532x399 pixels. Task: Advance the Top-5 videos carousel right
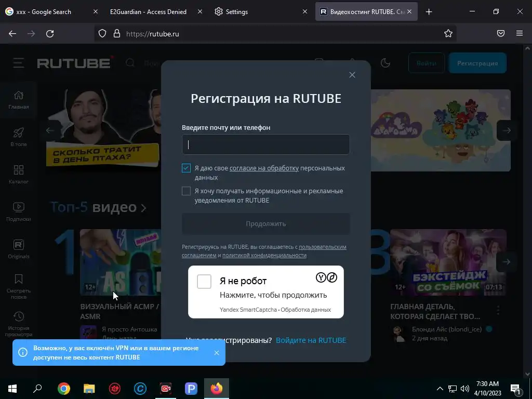coord(507,262)
